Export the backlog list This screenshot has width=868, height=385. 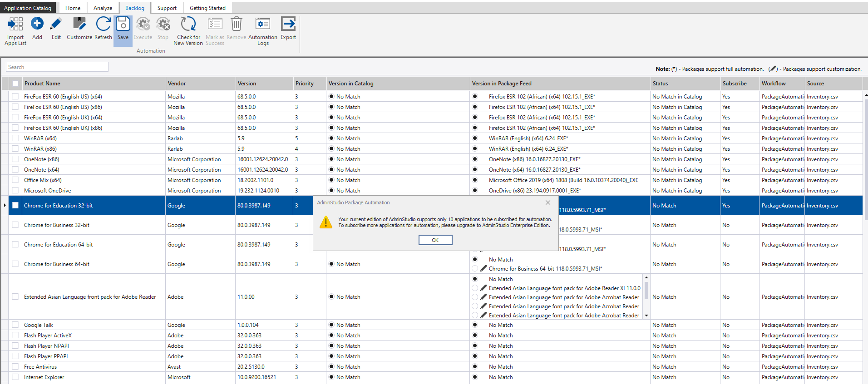click(x=288, y=24)
